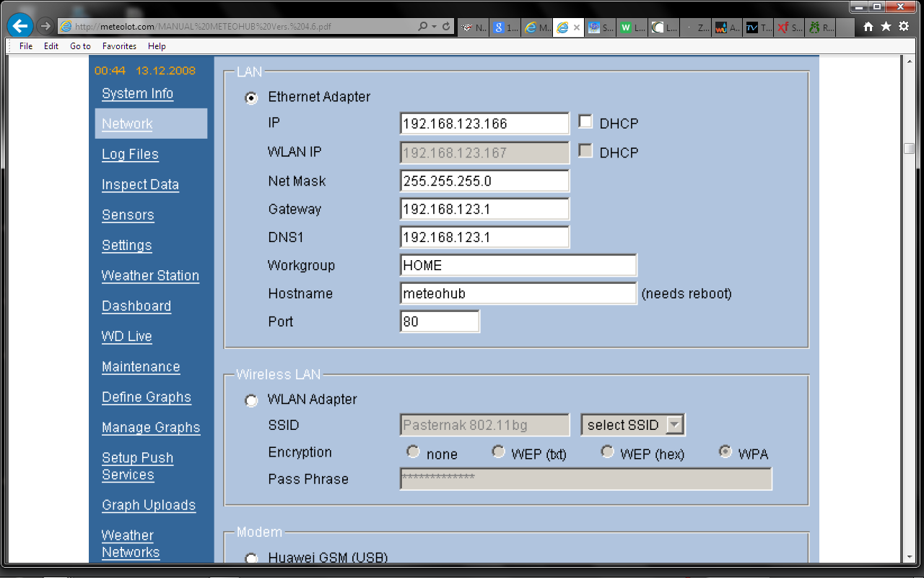Switch to the green 'W' tab

click(632, 28)
